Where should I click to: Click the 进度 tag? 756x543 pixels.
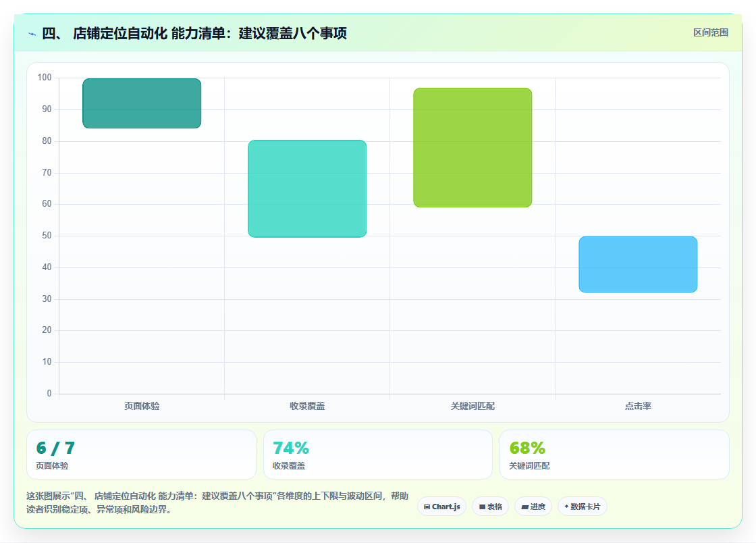pyautogui.click(x=533, y=507)
